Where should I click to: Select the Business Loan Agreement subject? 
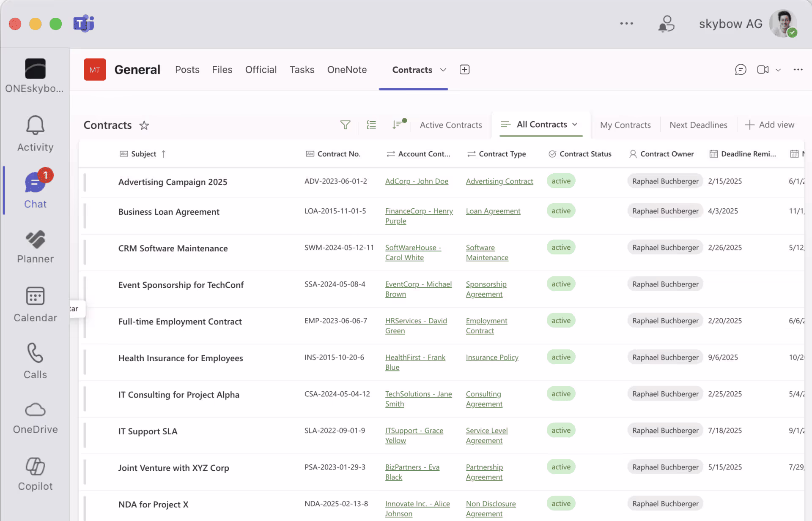point(169,212)
